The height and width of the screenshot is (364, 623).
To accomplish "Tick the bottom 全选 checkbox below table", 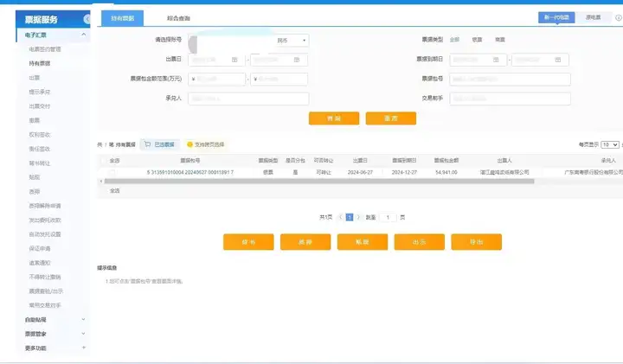I will click(105, 190).
